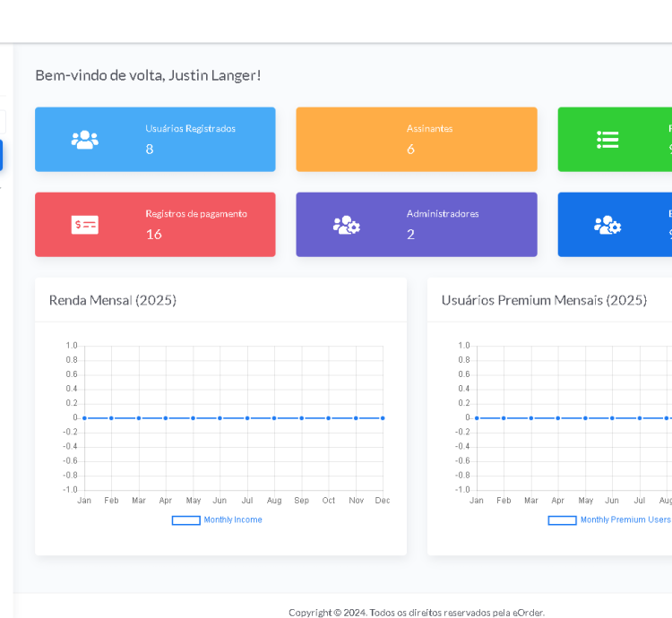Viewport: 672px width, 618px height.
Task: Click the Dec data point in Renda Mensal chart
Action: pos(383,418)
